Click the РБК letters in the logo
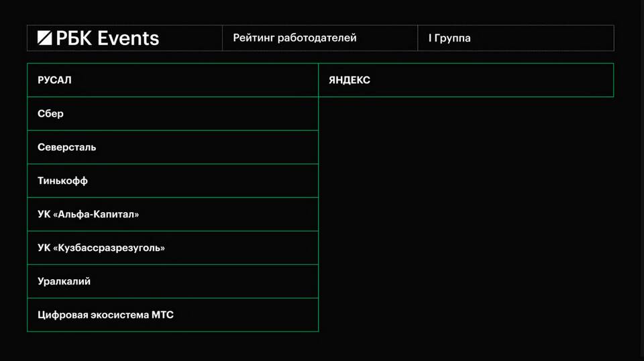 [x=74, y=38]
